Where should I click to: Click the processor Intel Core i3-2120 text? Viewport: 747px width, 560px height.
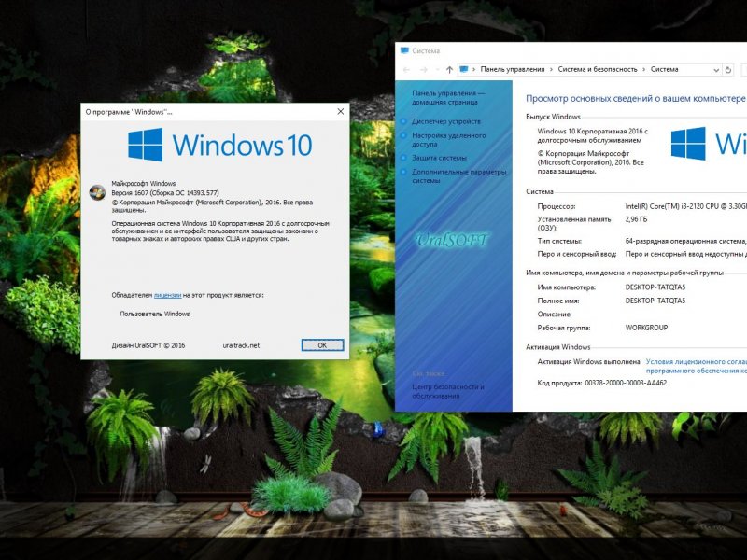685,206
